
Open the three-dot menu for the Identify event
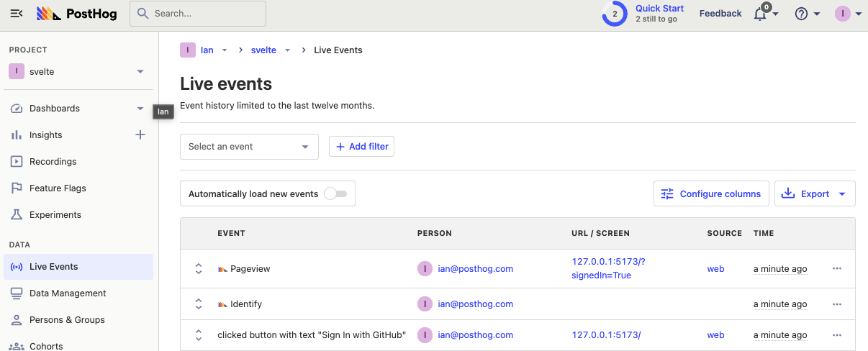[x=836, y=304]
